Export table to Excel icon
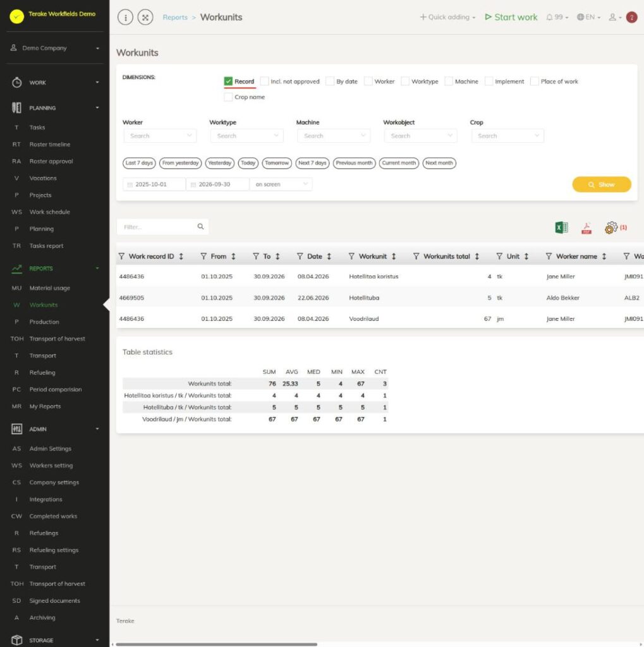The width and height of the screenshot is (644, 647). pos(561,227)
